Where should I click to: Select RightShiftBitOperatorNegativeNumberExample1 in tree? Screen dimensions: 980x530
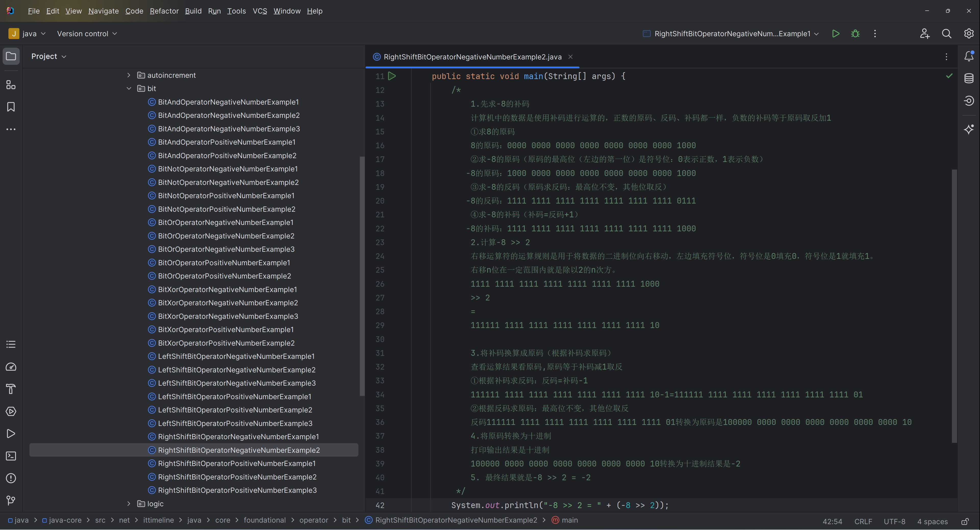[238, 437]
